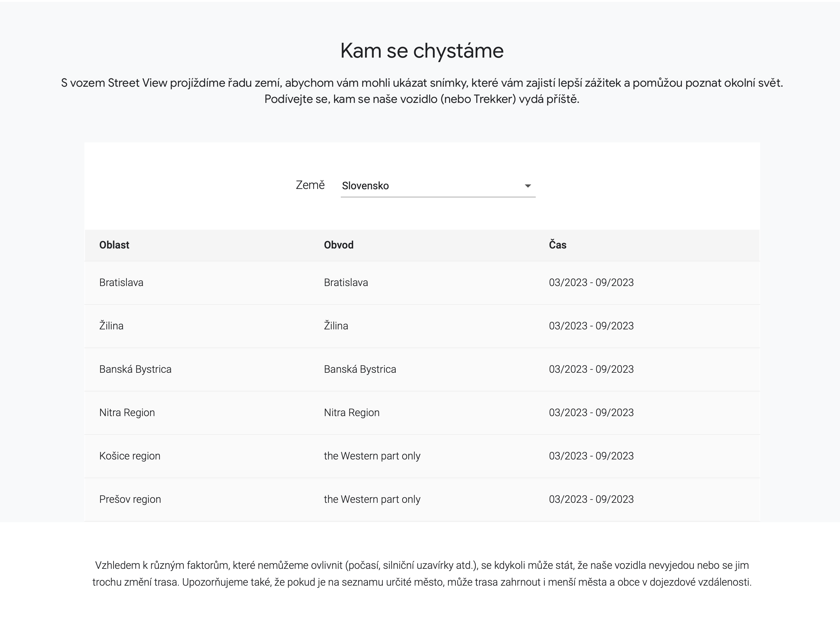Click the Žilina district cell in the Obvod column
This screenshot has height=618, width=840.
(336, 326)
